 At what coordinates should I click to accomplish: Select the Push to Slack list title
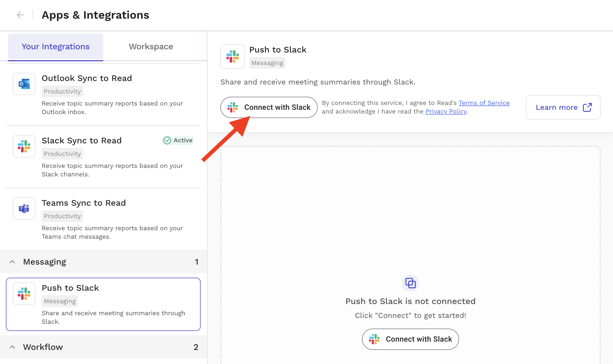[70, 288]
